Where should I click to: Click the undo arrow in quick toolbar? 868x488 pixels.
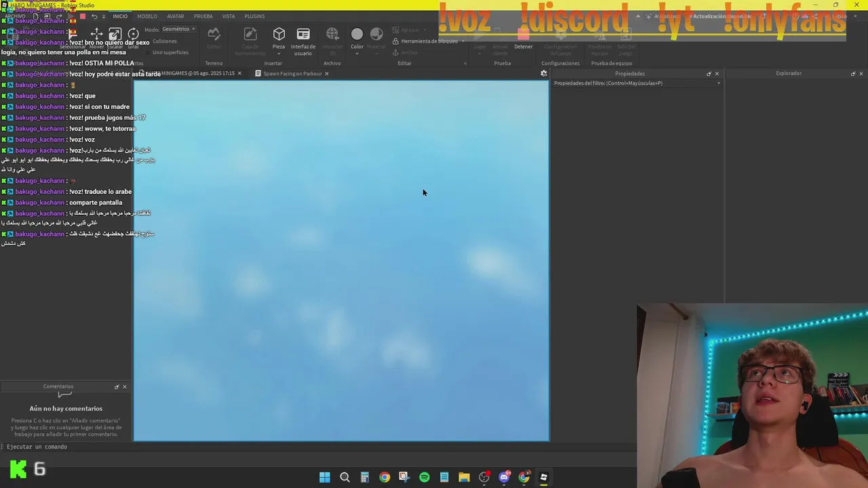94,16
